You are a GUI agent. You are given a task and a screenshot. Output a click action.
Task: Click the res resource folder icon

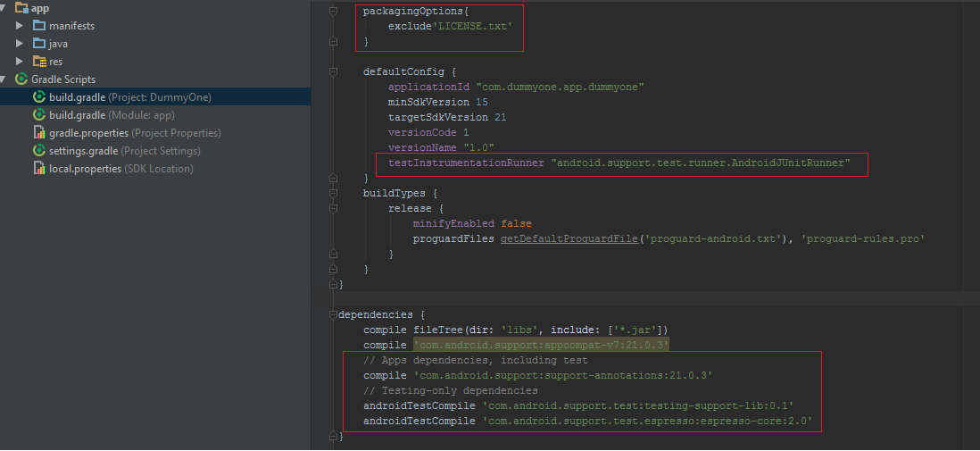pyautogui.click(x=39, y=62)
